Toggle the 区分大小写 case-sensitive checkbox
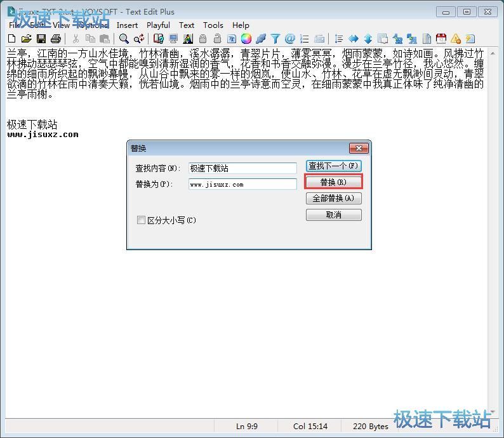Viewport: 504px width, 438px height. click(x=141, y=220)
